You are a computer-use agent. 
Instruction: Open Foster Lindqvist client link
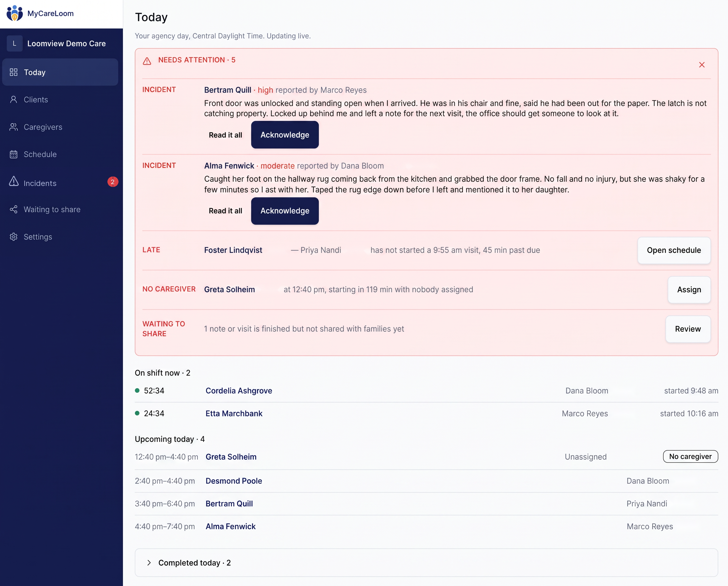233,250
